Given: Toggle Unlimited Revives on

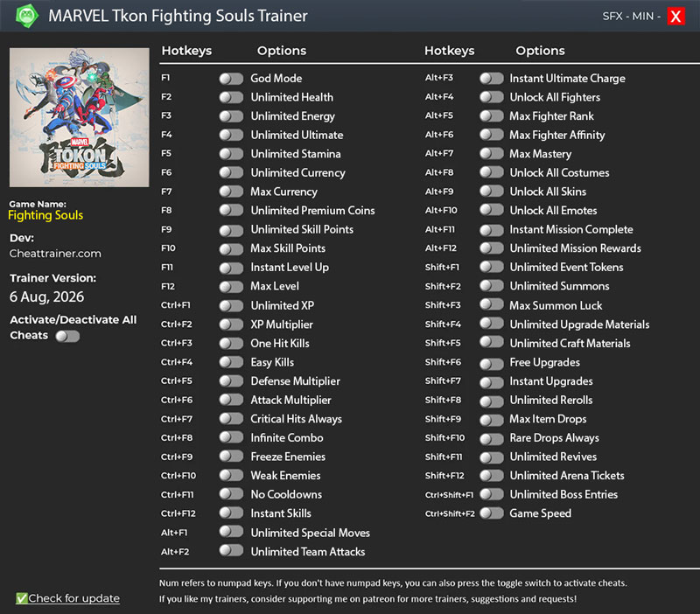Looking at the screenshot, I should [x=492, y=457].
